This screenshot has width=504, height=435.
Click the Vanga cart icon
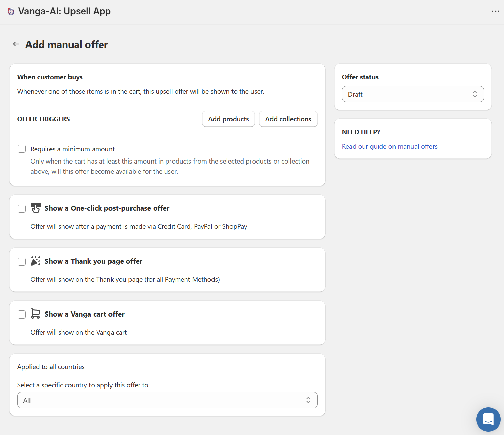(36, 314)
